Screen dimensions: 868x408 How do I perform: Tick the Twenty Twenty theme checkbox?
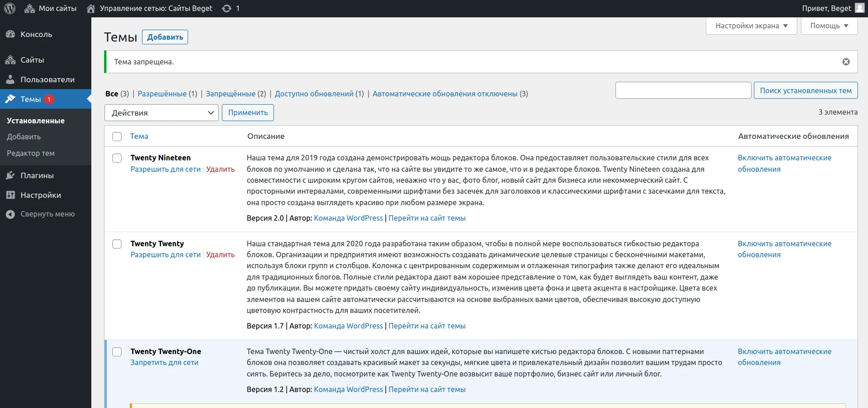pos(117,244)
